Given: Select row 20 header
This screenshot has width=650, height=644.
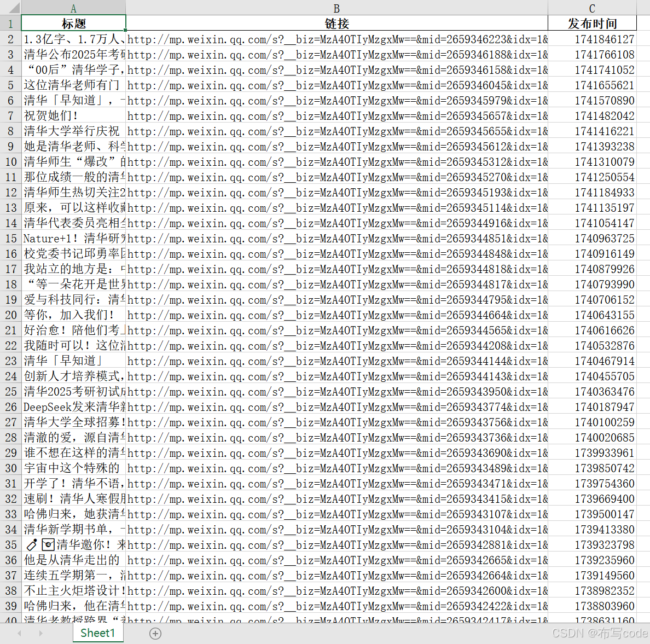Looking at the screenshot, I should click(x=10, y=315).
